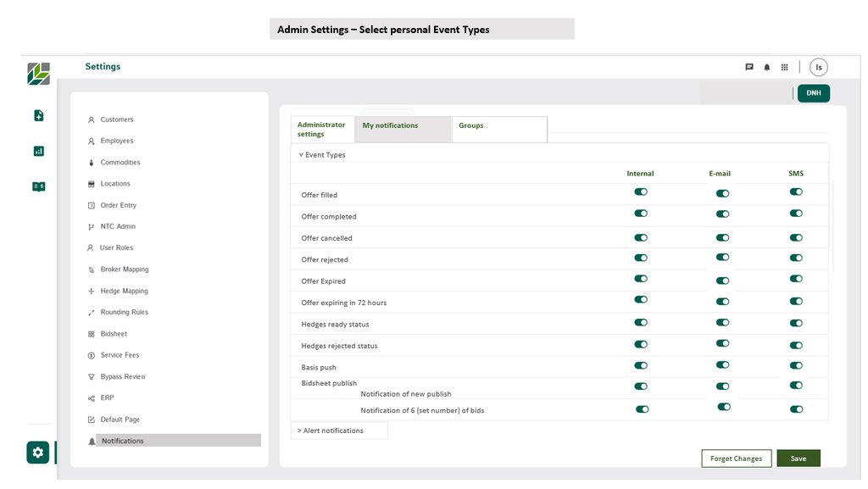868x489 pixels.
Task: Open Hedge Mapping from the settings list
Action: click(124, 291)
